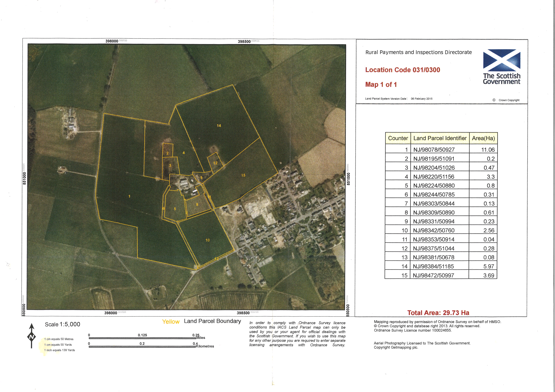Click the Scottish Government saltire flag logo

point(502,60)
